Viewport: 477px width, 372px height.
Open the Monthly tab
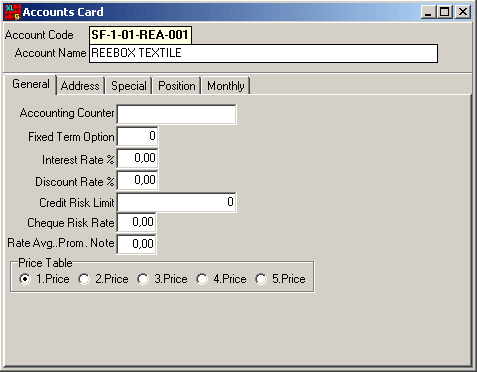(x=226, y=86)
